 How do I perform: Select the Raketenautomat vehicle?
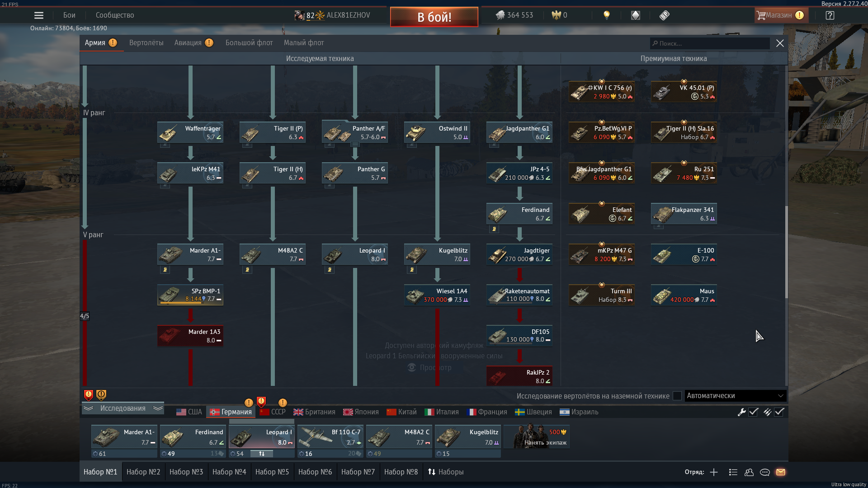pos(519,295)
